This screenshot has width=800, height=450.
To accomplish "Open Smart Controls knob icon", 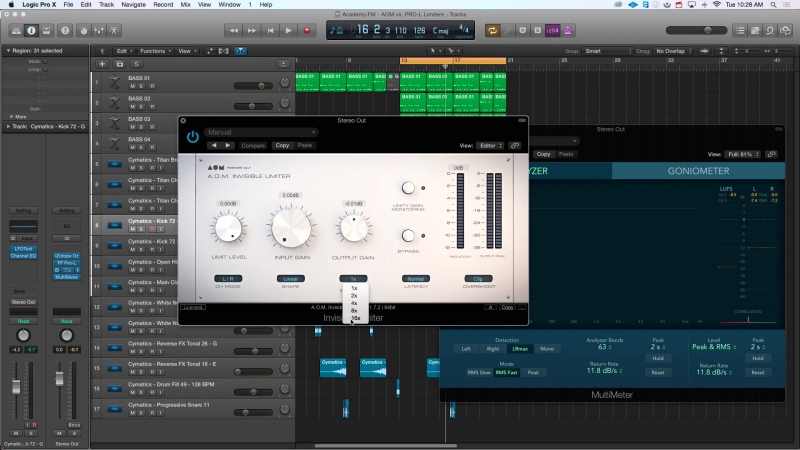I will coord(84,31).
